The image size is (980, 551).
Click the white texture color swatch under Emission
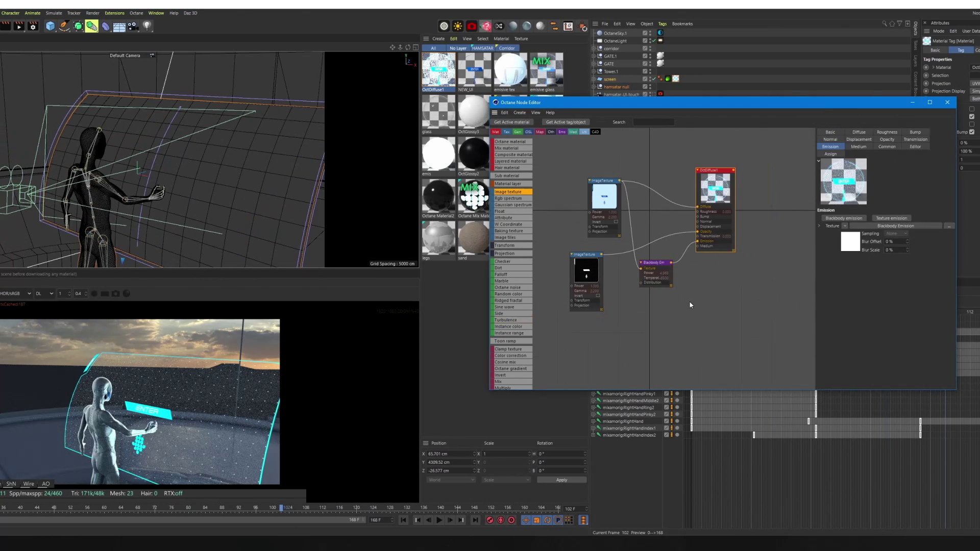pyautogui.click(x=850, y=241)
